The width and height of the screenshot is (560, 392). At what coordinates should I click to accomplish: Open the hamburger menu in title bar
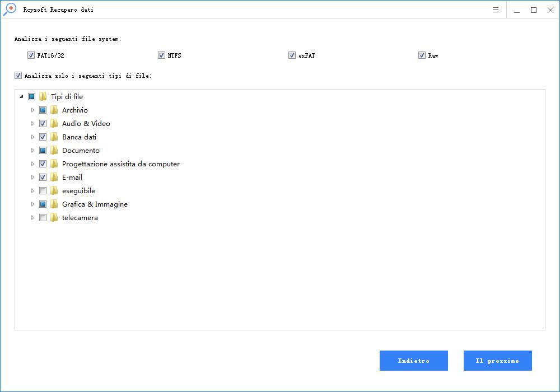[x=496, y=10]
